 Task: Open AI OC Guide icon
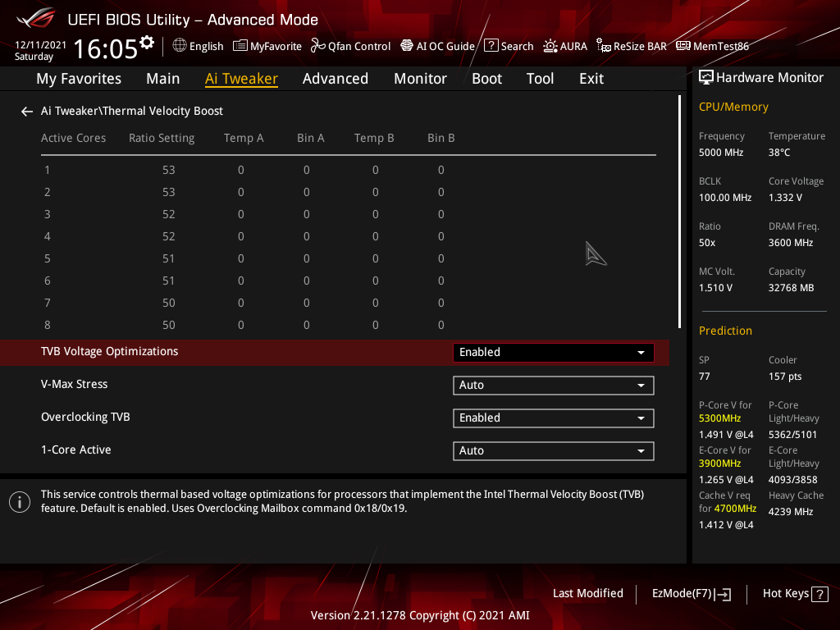click(x=407, y=46)
